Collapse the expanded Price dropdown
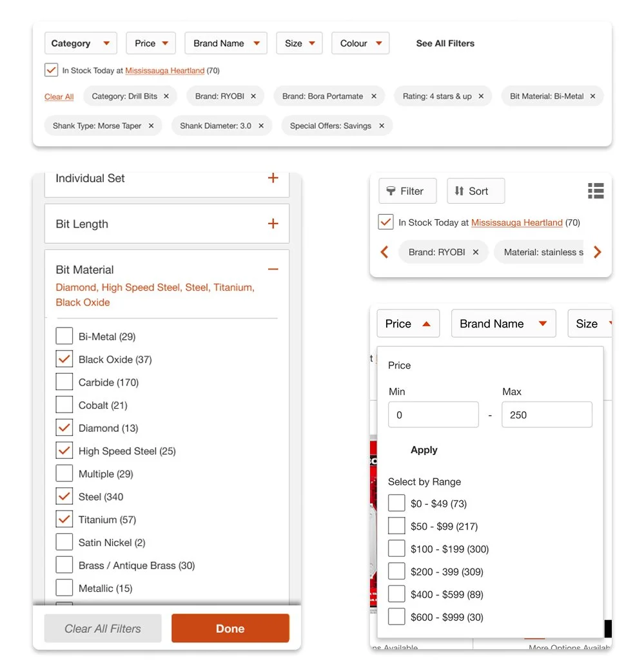The image size is (644, 671). point(408,324)
